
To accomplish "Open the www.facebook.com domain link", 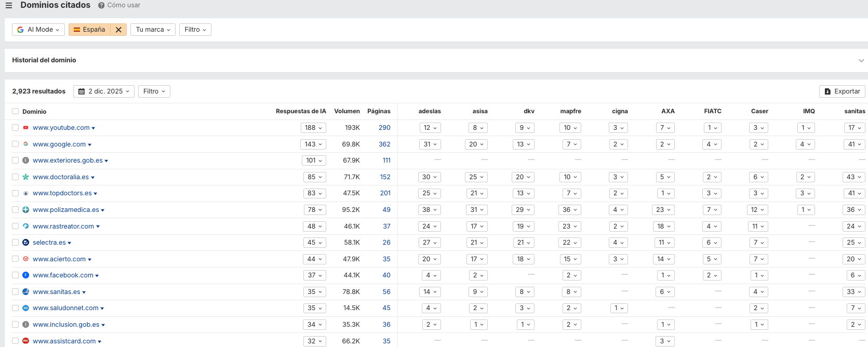I will click(x=63, y=275).
